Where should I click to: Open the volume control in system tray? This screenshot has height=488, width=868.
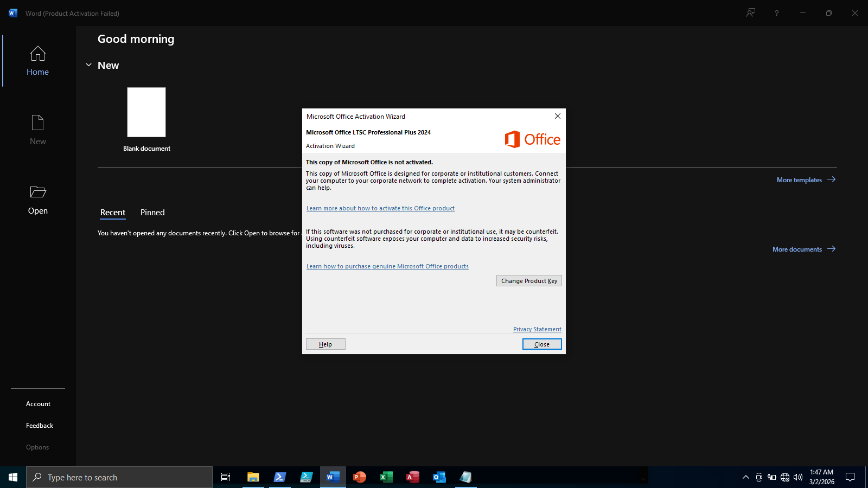coord(797,477)
